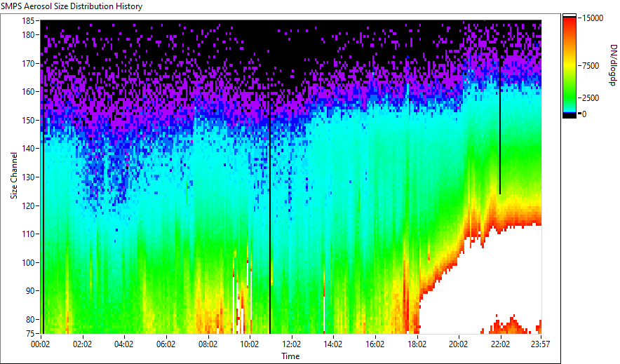Click the 23:57 time axis tick
This screenshot has width=620, height=364.
(x=540, y=344)
